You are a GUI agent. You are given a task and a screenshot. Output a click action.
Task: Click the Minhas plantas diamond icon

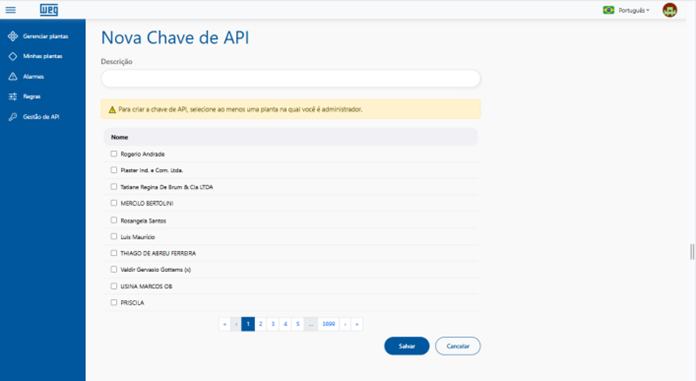pyautogui.click(x=13, y=56)
